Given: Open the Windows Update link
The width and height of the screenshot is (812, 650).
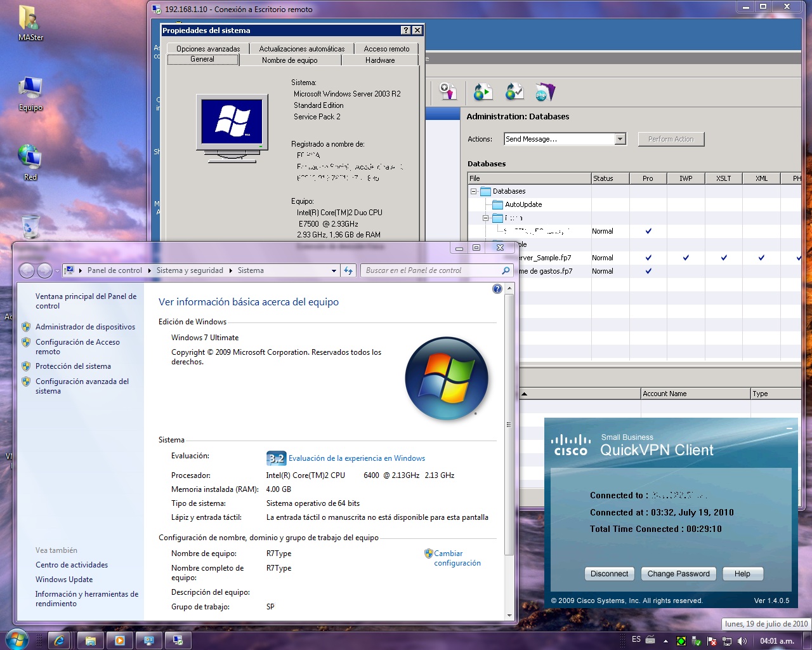Looking at the screenshot, I should (64, 580).
